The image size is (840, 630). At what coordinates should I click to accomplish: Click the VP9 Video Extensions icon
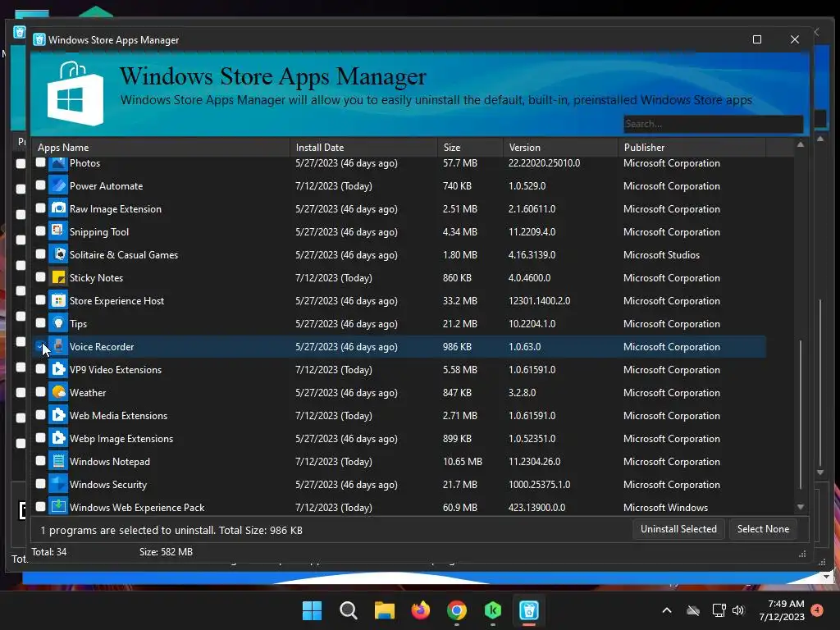(58, 370)
